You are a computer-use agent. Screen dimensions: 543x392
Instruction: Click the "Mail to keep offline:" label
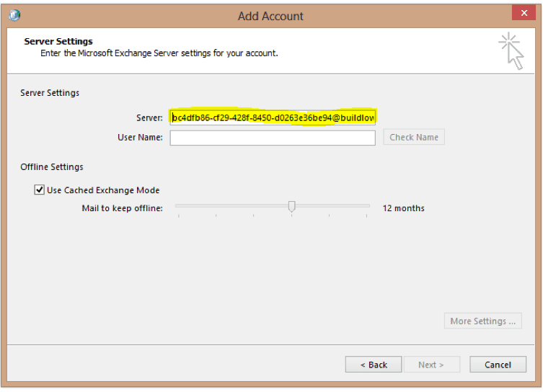123,208
